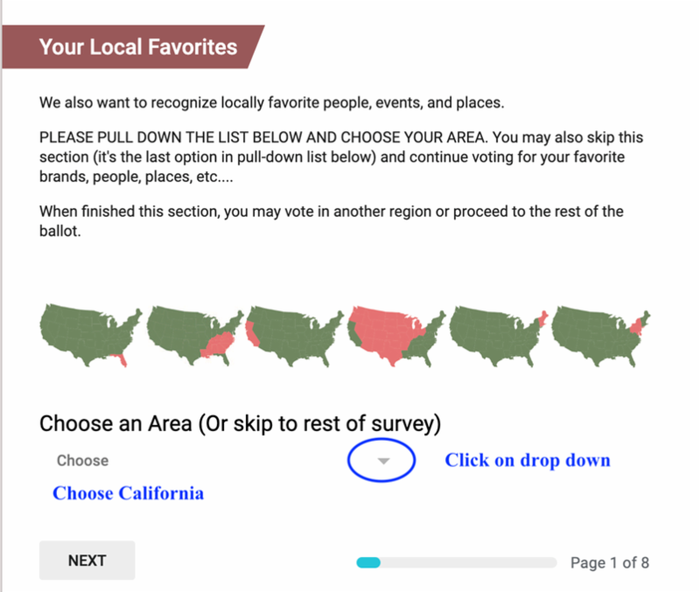Image resolution: width=700 pixels, height=592 pixels.
Task: Click the "We also want to recognize" sentence
Action: click(x=271, y=103)
